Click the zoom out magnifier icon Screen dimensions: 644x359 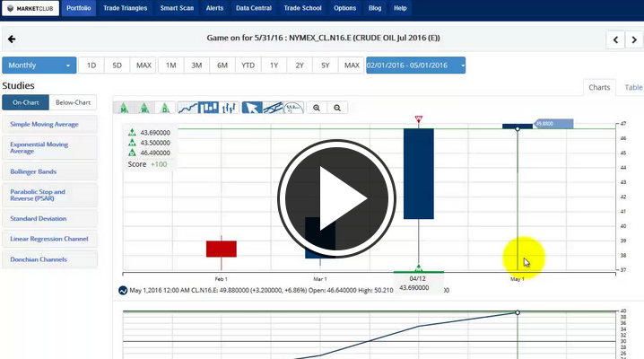click(x=337, y=108)
